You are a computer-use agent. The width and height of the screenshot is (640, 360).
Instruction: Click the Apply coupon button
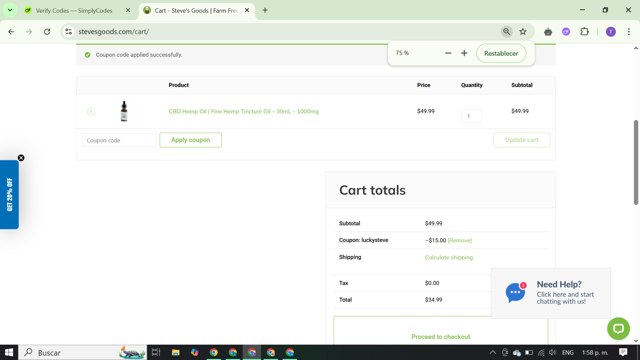(191, 140)
